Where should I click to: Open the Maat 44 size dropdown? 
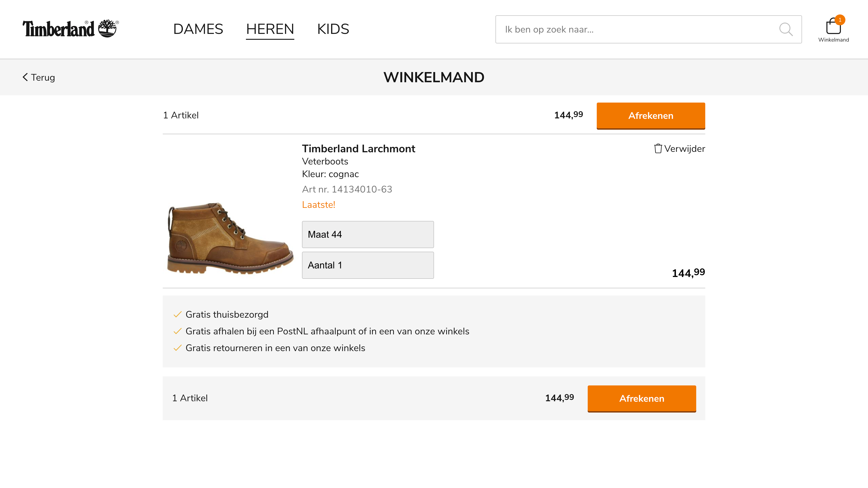(368, 235)
